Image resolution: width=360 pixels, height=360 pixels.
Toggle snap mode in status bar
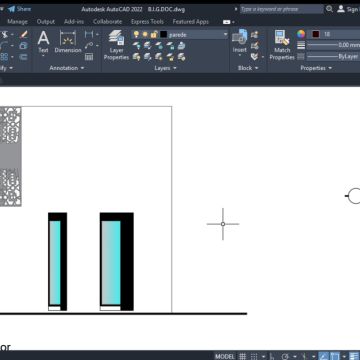254,356
